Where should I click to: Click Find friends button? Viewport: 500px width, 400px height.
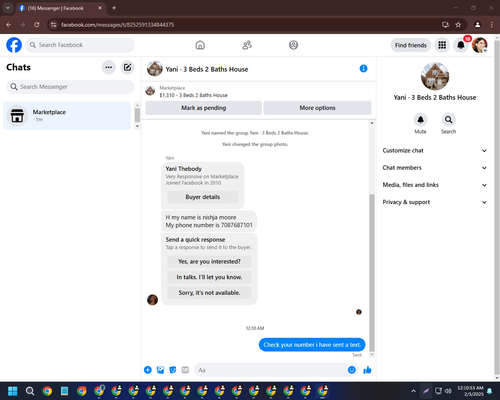[411, 45]
